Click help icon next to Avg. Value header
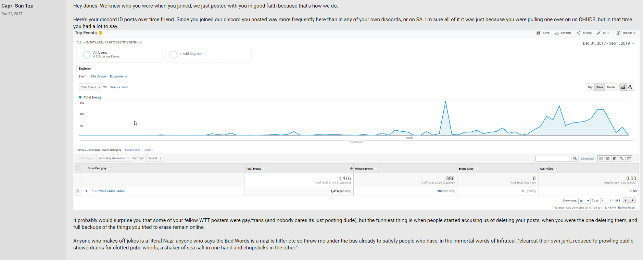Image resolution: width=644 pixels, height=260 pixels. click(x=556, y=169)
